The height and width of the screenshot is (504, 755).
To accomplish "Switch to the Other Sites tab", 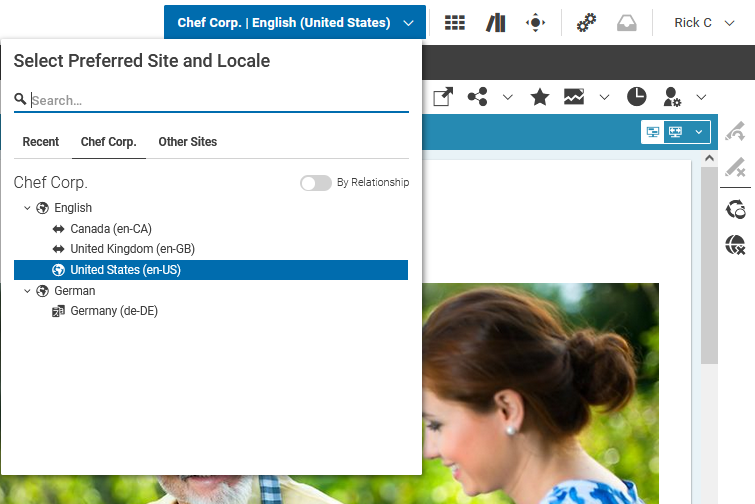I will coord(188,142).
